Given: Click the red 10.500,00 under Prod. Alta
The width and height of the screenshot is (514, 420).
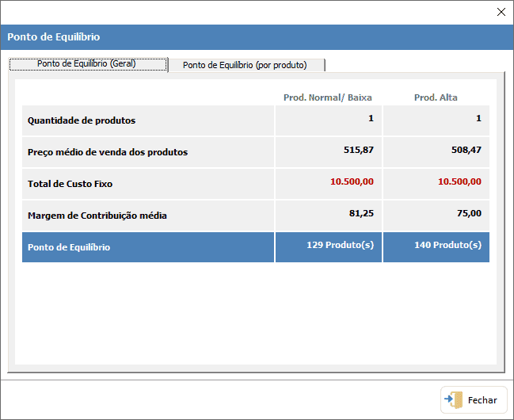Looking at the screenshot, I should coord(459,181).
